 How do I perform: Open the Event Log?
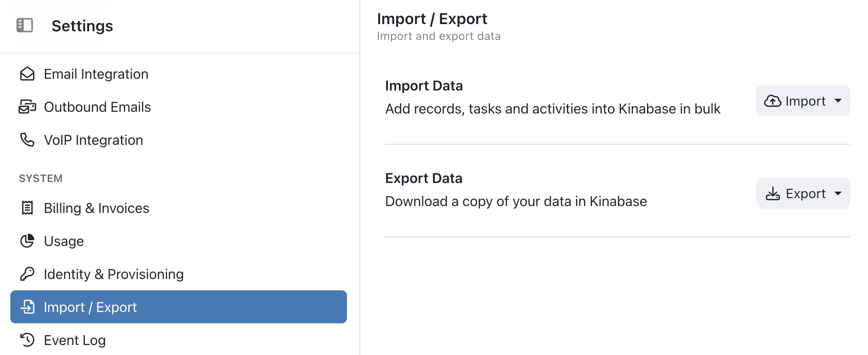[x=179, y=340]
